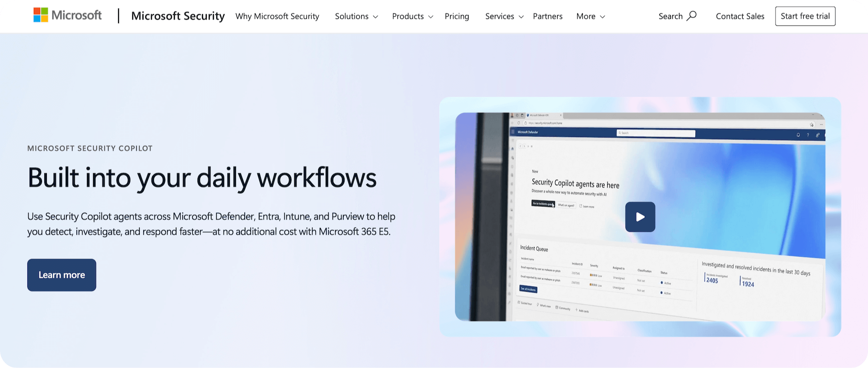868x368 pixels.
Task: Play the Security Copilot video
Action: click(640, 217)
